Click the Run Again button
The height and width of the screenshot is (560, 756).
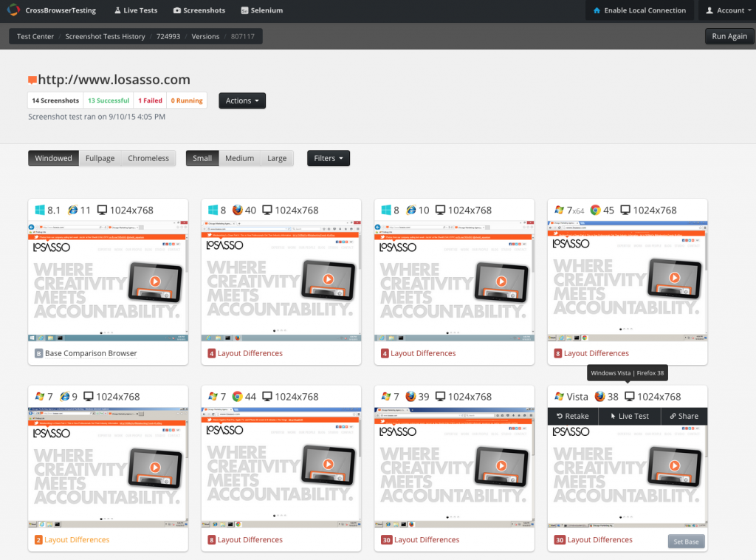click(729, 36)
